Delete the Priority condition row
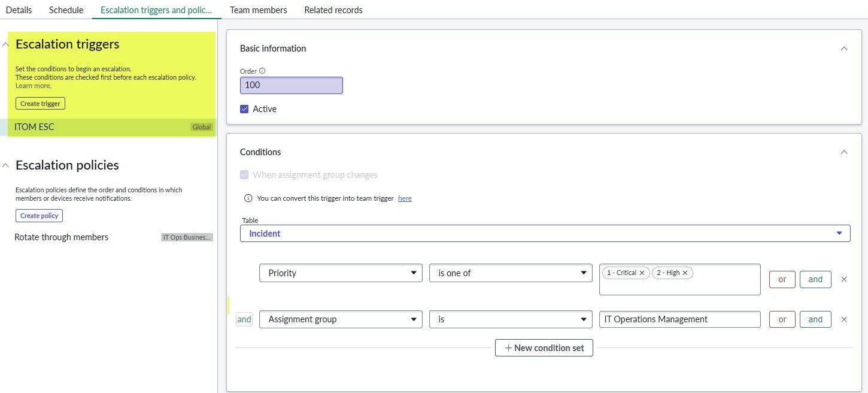 point(844,279)
